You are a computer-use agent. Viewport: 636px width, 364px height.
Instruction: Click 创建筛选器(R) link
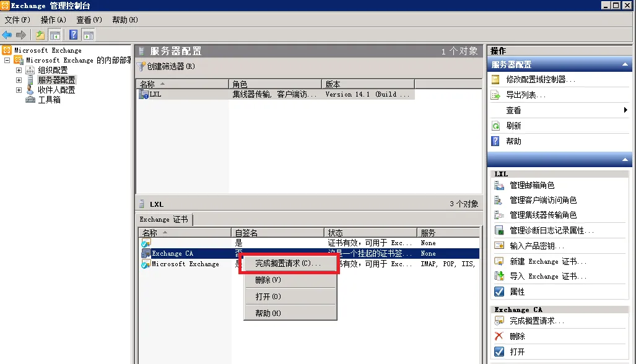[171, 66]
